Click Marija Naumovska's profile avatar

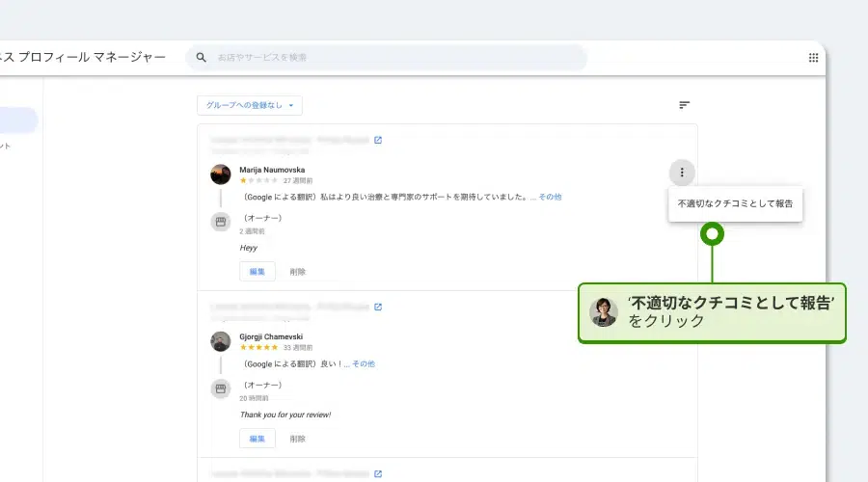click(x=220, y=174)
